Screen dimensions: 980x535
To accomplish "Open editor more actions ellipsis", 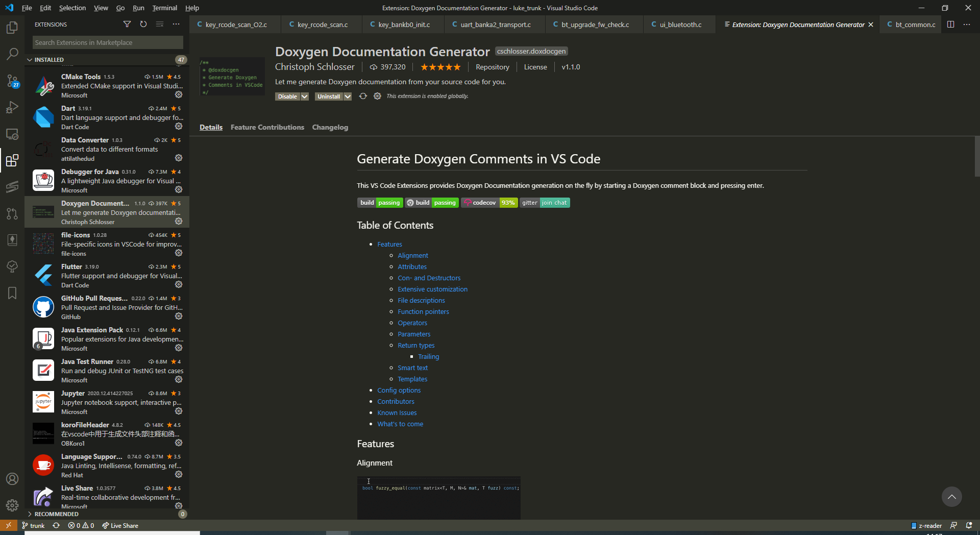I will [967, 24].
